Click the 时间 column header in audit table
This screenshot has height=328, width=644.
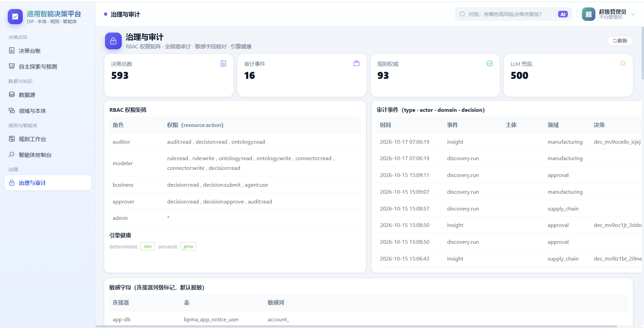pos(385,125)
